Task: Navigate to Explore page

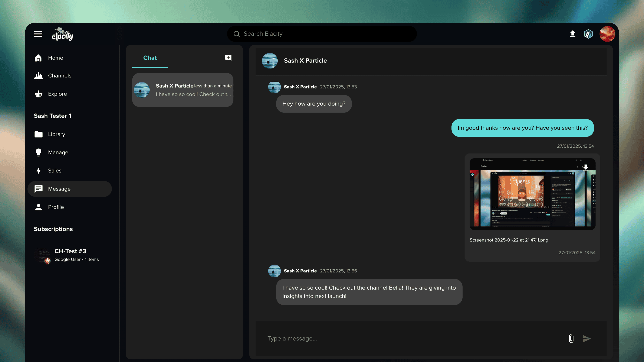Action: click(57, 94)
